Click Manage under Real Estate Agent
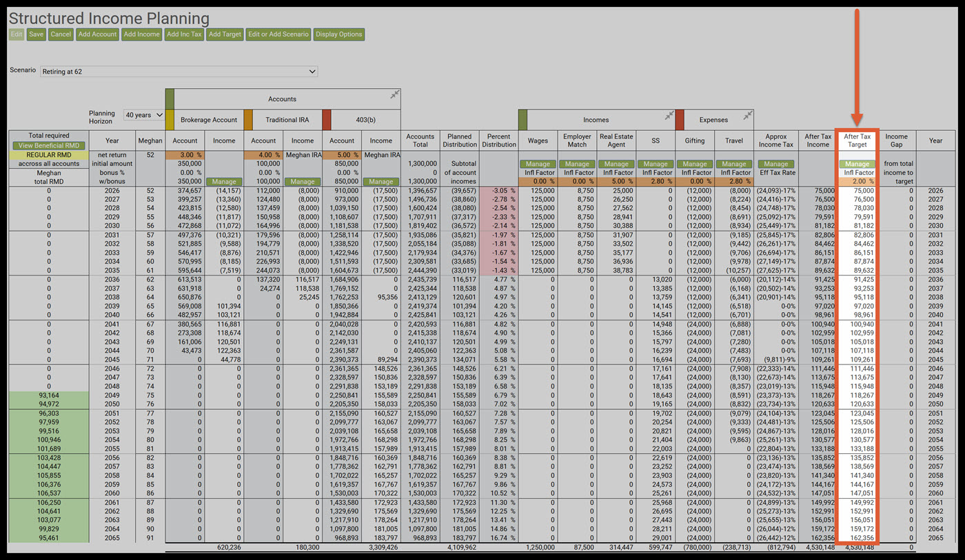Viewport: 965px width, 560px height. tap(616, 164)
